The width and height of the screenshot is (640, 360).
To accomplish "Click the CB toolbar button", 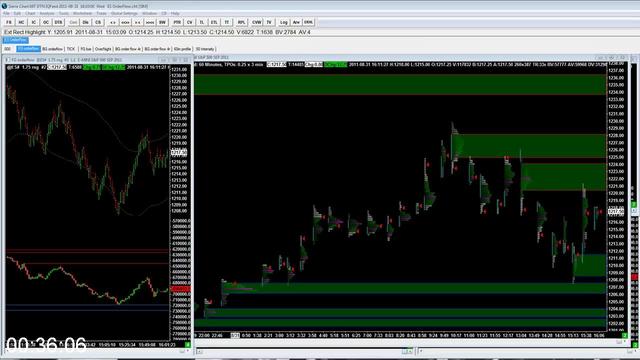I will coord(98,22).
